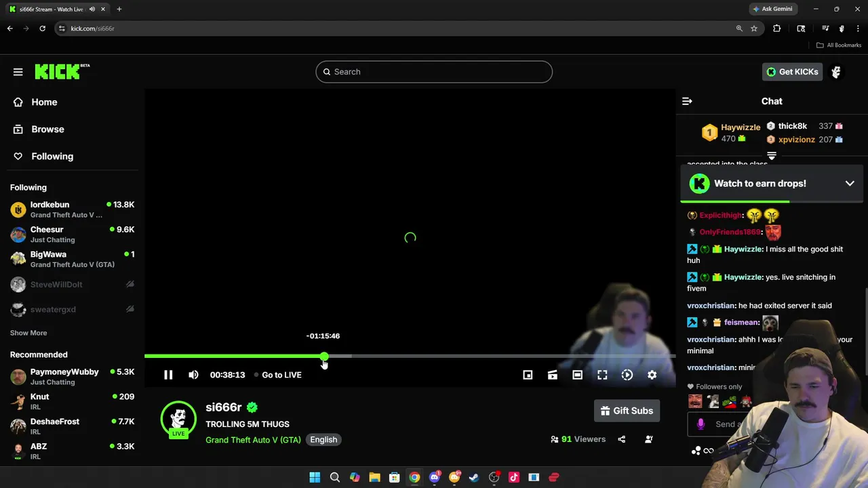Switch the player to fullscreen
This screenshot has width=868, height=488.
coord(602,375)
